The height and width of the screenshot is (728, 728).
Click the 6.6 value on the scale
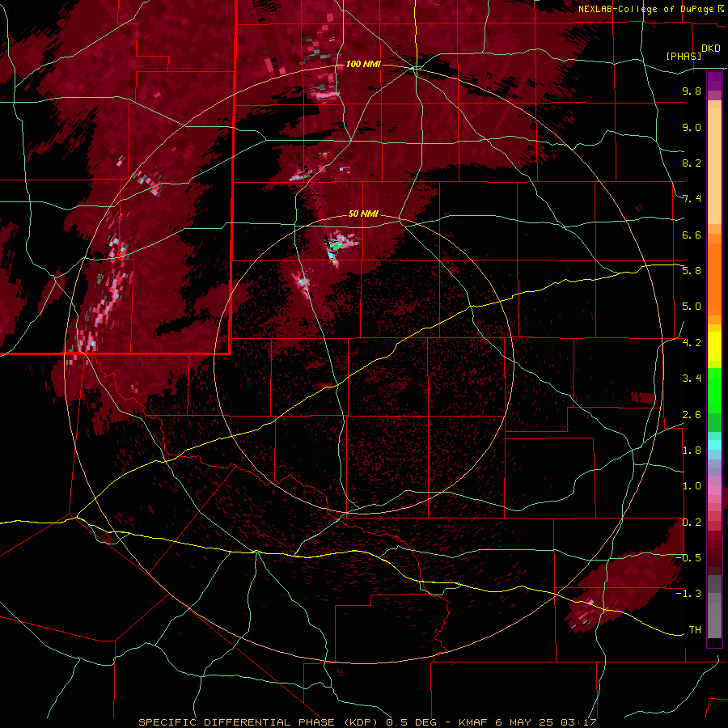[692, 235]
